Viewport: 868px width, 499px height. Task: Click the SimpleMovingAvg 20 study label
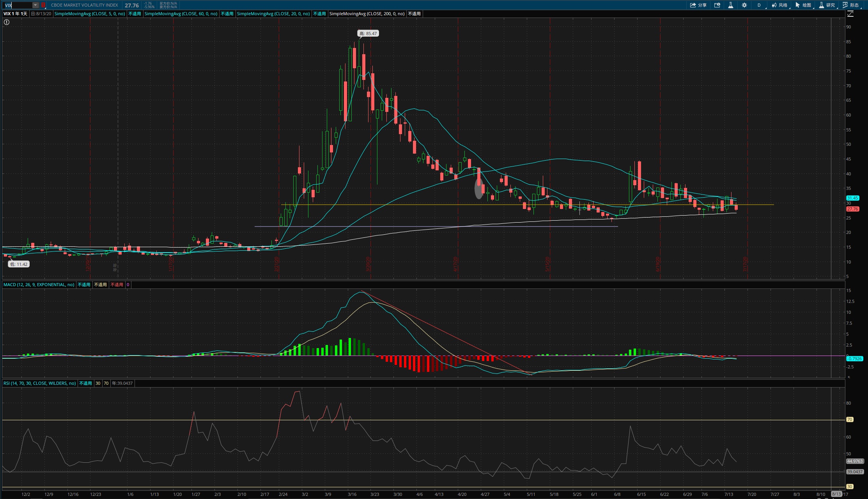click(x=273, y=14)
